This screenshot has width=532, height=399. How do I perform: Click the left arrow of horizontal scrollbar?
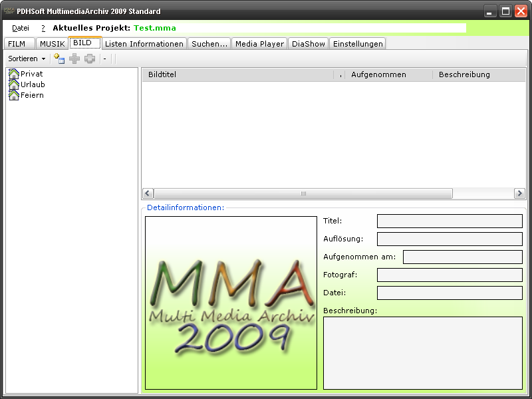click(148, 194)
